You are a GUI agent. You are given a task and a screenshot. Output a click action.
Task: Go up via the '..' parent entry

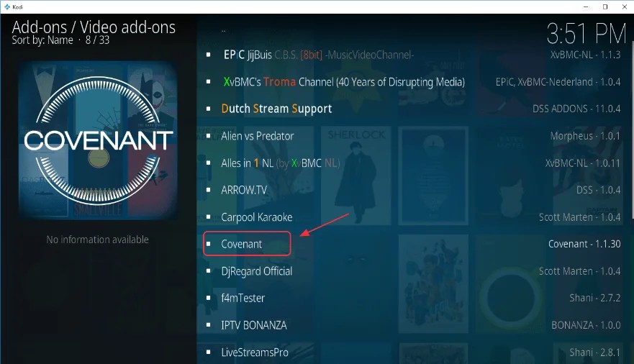pyautogui.click(x=223, y=30)
